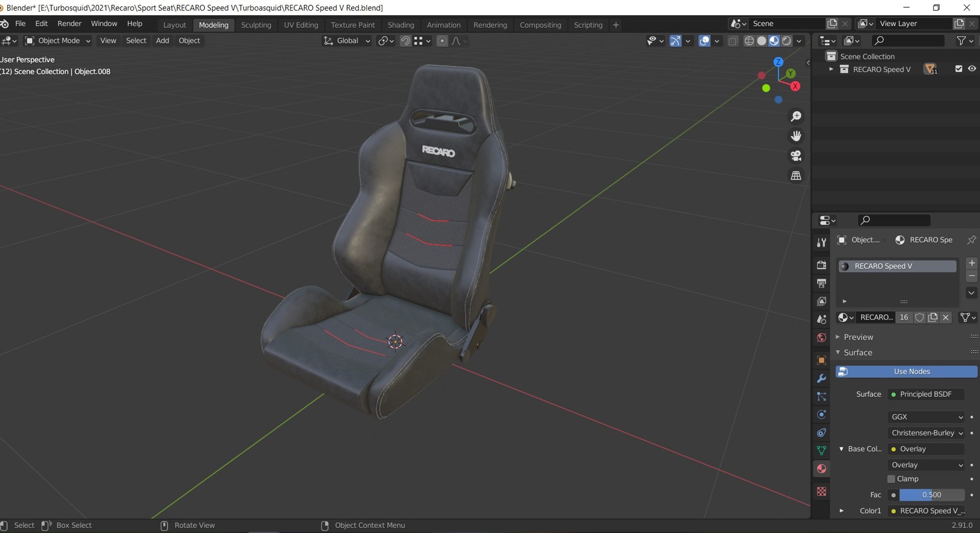The width and height of the screenshot is (980, 533).
Task: Open the Texture properties checker tab
Action: (x=821, y=491)
